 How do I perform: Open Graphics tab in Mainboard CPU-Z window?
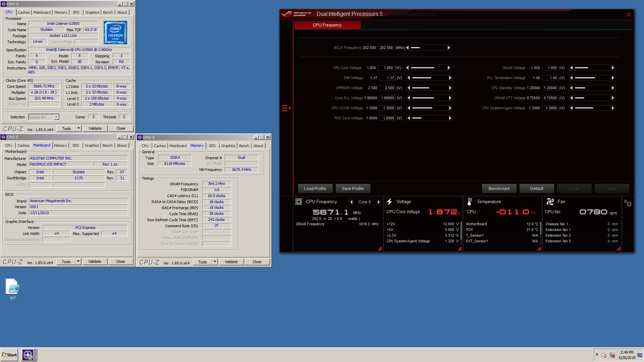(x=92, y=145)
